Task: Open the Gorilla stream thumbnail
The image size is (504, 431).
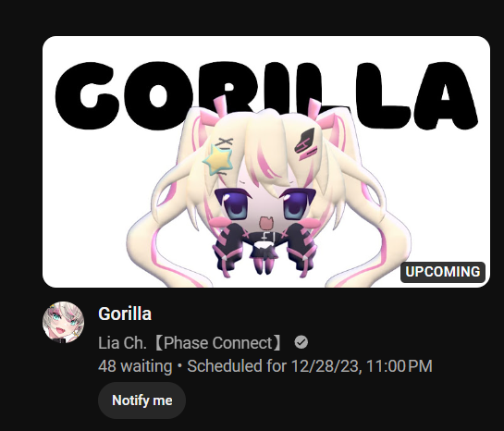Action: [266, 162]
